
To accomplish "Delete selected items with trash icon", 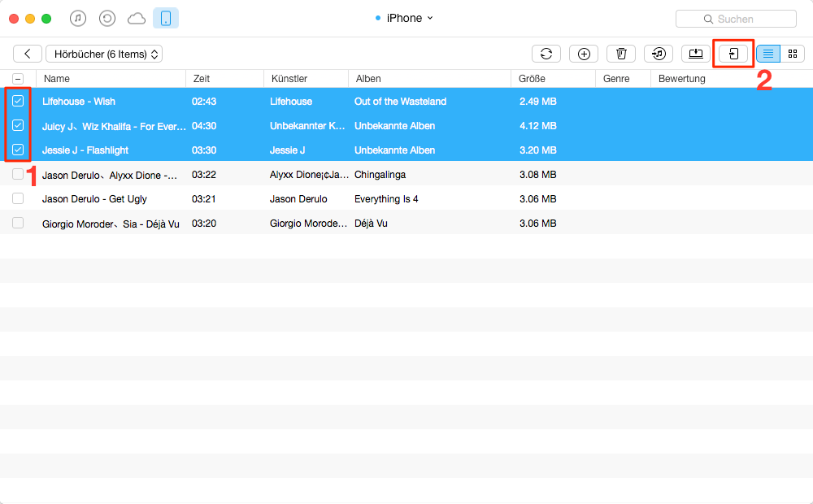I will pos(621,54).
